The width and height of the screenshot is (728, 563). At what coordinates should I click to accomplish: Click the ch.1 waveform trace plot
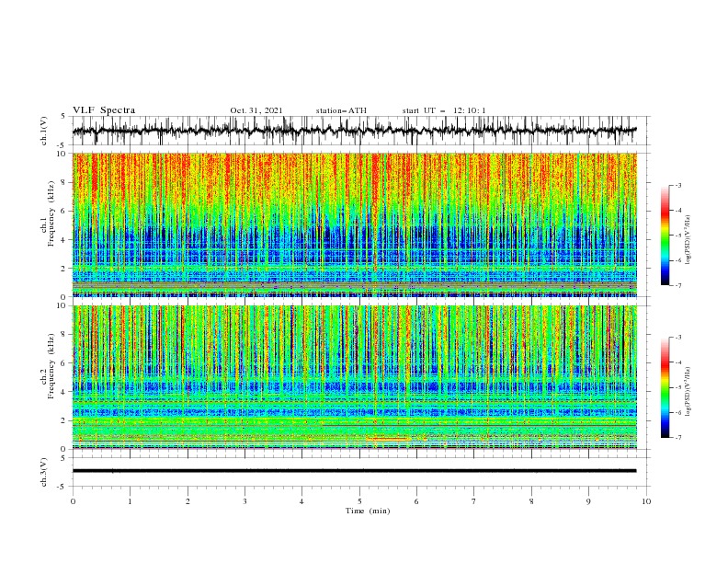pyautogui.click(x=355, y=131)
